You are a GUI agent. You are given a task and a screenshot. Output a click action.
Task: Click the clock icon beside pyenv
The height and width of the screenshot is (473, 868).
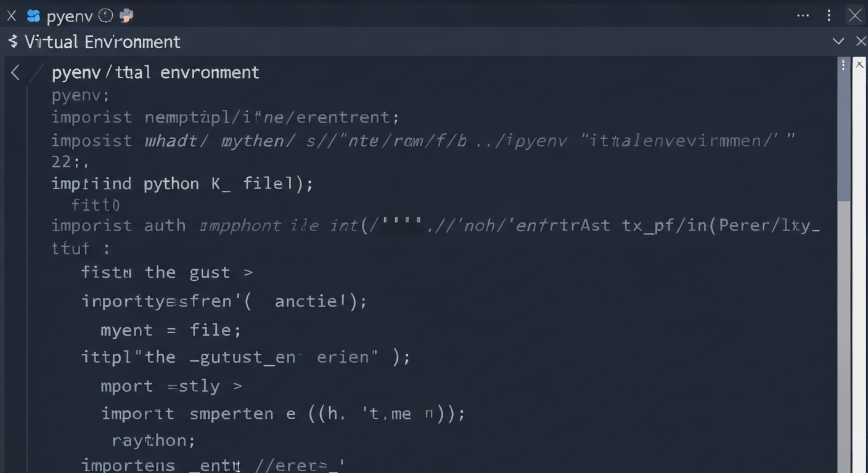[105, 16]
